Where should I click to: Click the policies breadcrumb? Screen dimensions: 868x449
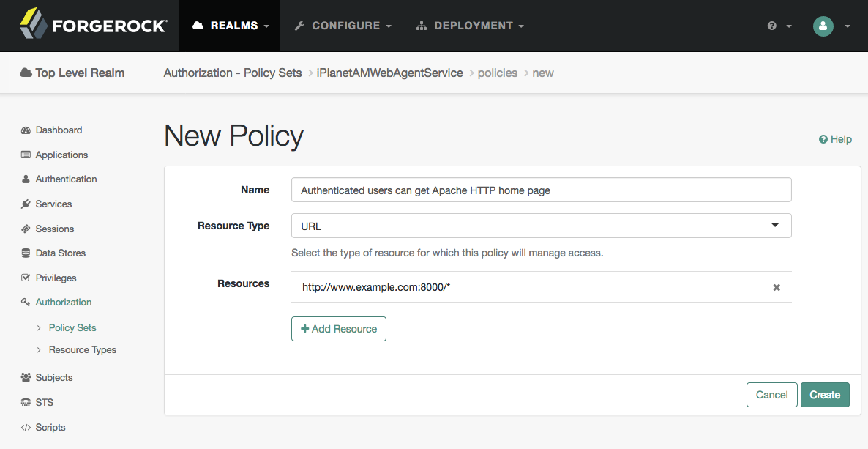click(x=498, y=73)
